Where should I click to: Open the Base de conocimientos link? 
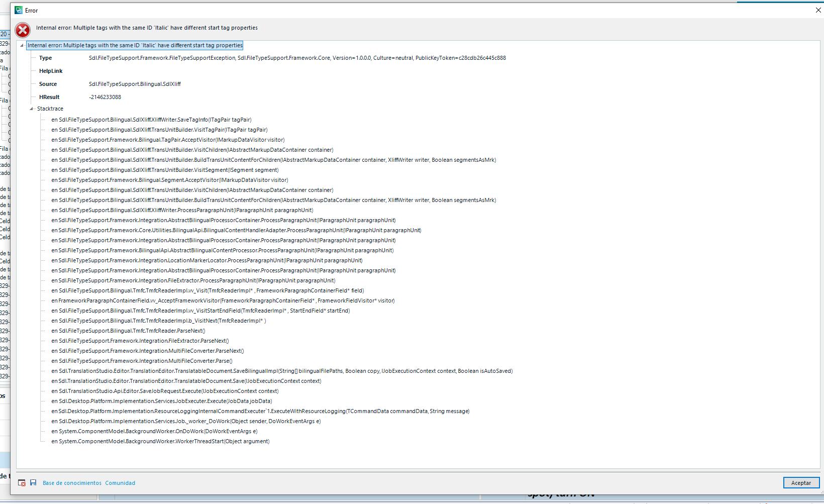72,483
